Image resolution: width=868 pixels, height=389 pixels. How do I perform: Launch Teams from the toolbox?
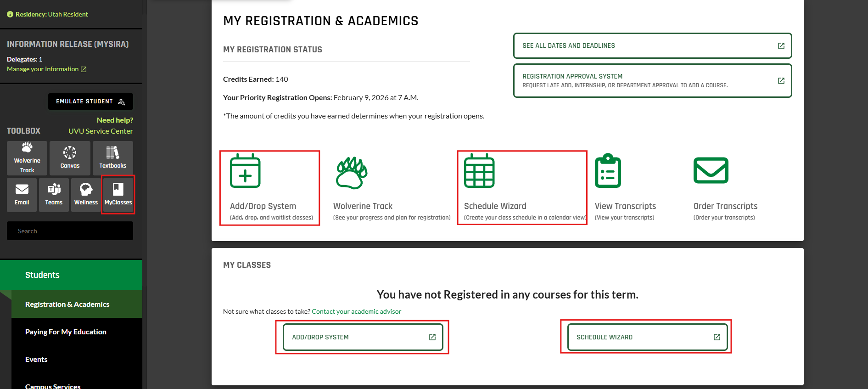(x=54, y=195)
